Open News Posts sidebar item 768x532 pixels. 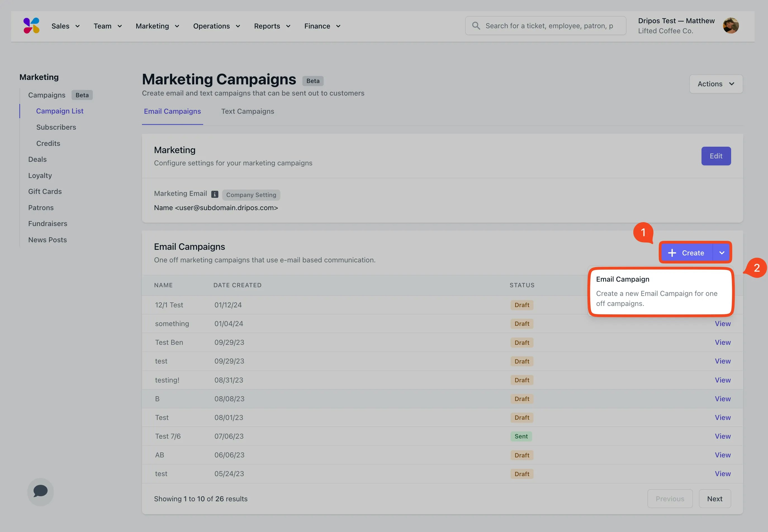(x=47, y=240)
